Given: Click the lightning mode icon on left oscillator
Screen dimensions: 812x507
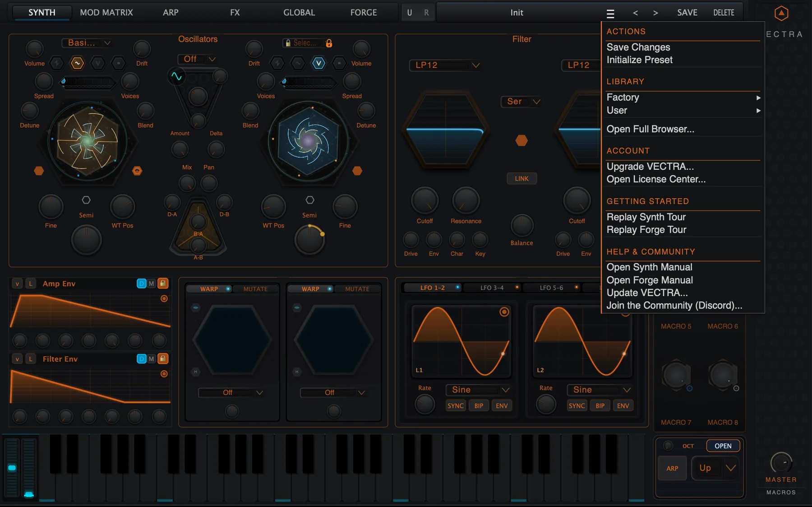Looking at the screenshot, I should click(56, 63).
